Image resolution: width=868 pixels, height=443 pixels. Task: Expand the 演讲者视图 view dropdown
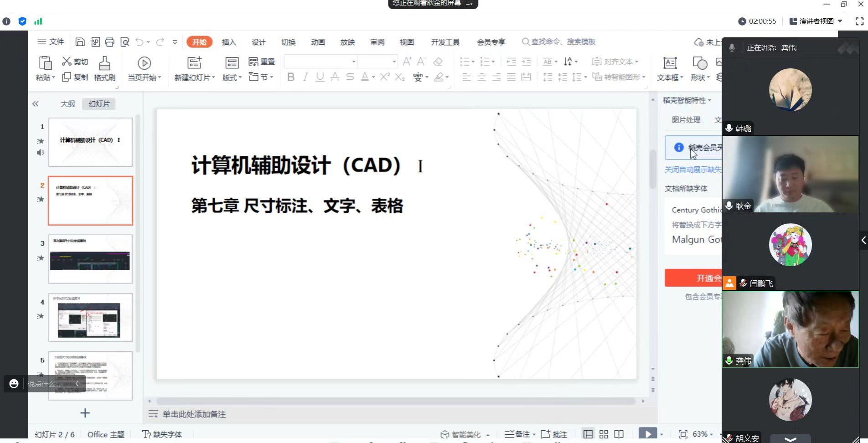pos(840,21)
